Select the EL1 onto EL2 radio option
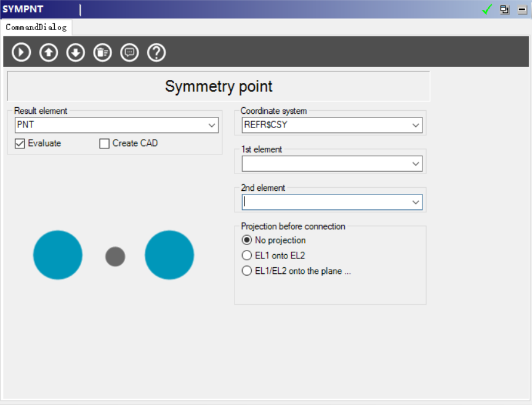This screenshot has height=405, width=532. tap(247, 255)
